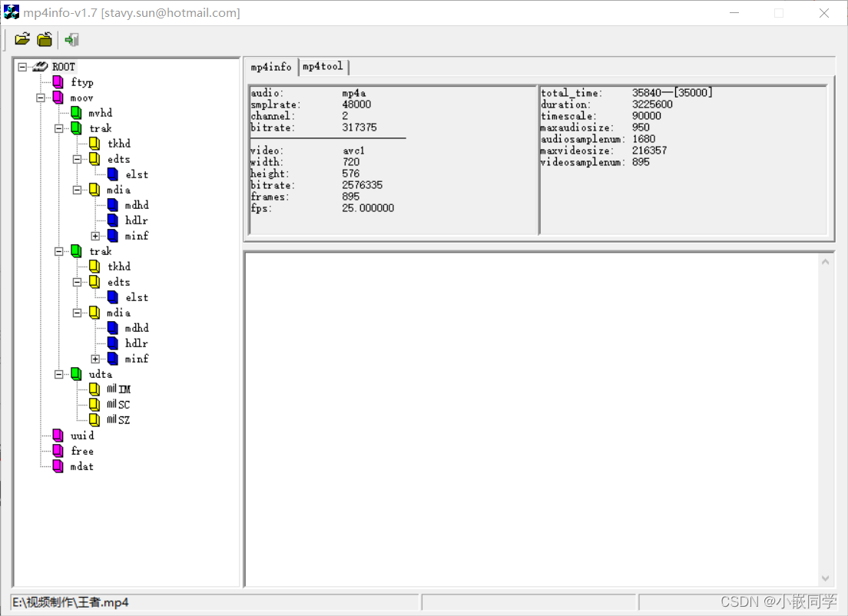Click the first yellow mdia box icon
Image resolution: width=848 pixels, height=616 pixels.
click(x=94, y=189)
